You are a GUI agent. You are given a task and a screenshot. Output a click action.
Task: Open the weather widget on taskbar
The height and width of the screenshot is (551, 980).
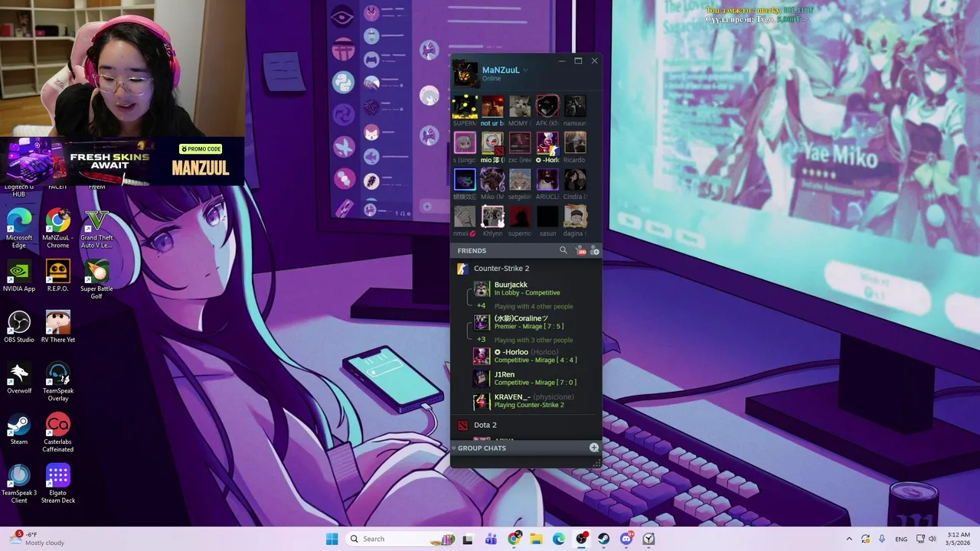coord(38,539)
